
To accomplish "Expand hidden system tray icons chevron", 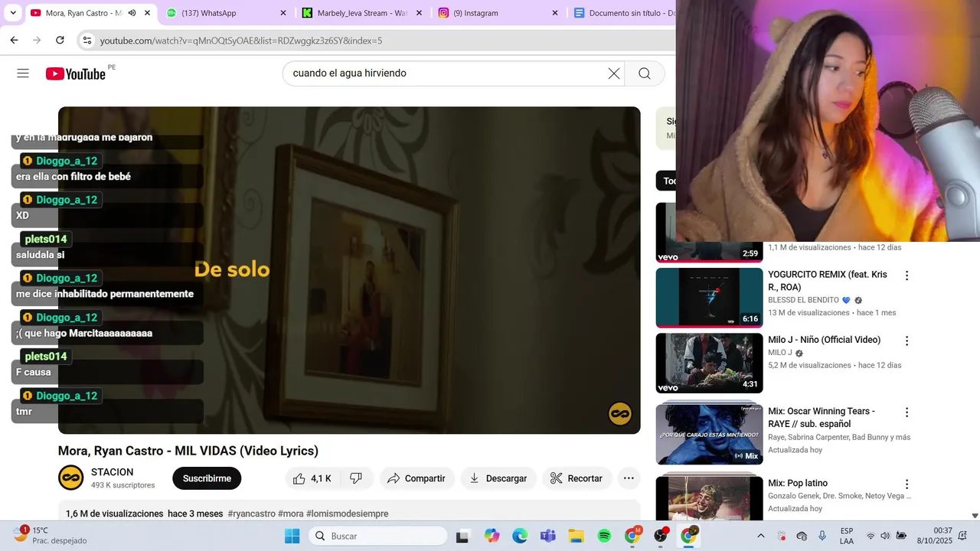I will (760, 536).
